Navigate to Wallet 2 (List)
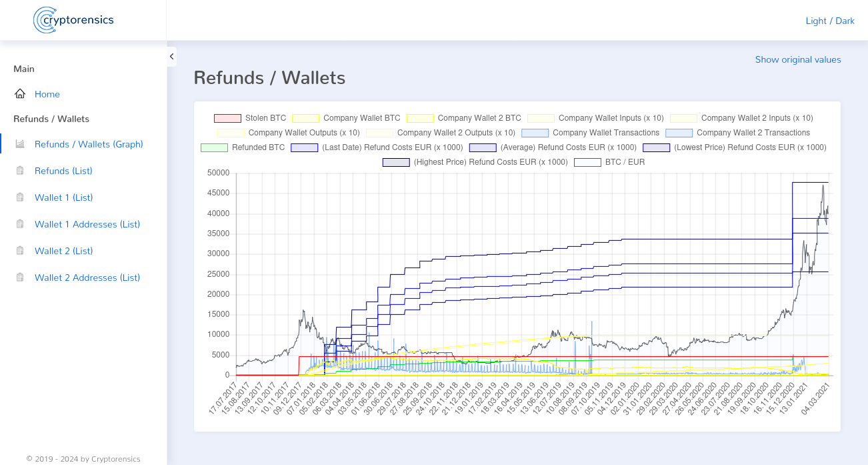 pyautogui.click(x=63, y=251)
